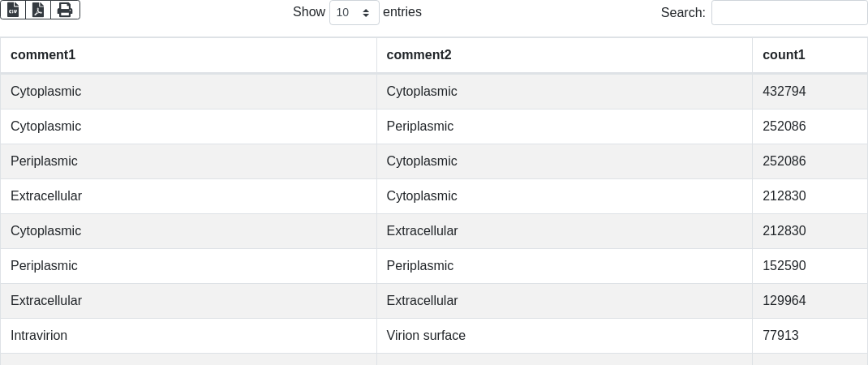
Task: Sort by the count1 column header
Action: tap(784, 55)
